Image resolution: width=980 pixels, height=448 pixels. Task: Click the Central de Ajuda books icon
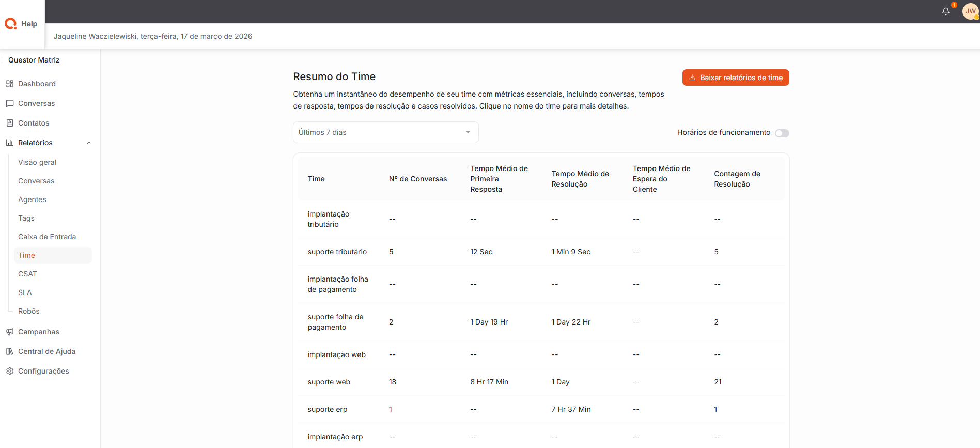(10, 351)
